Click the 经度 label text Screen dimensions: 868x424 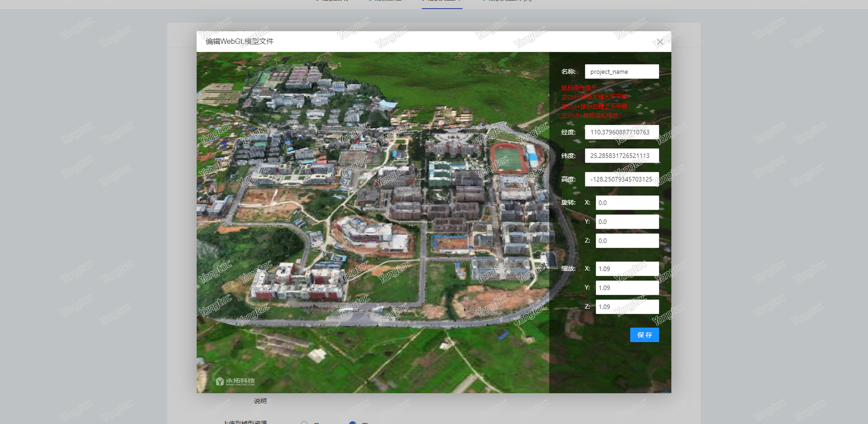click(568, 133)
